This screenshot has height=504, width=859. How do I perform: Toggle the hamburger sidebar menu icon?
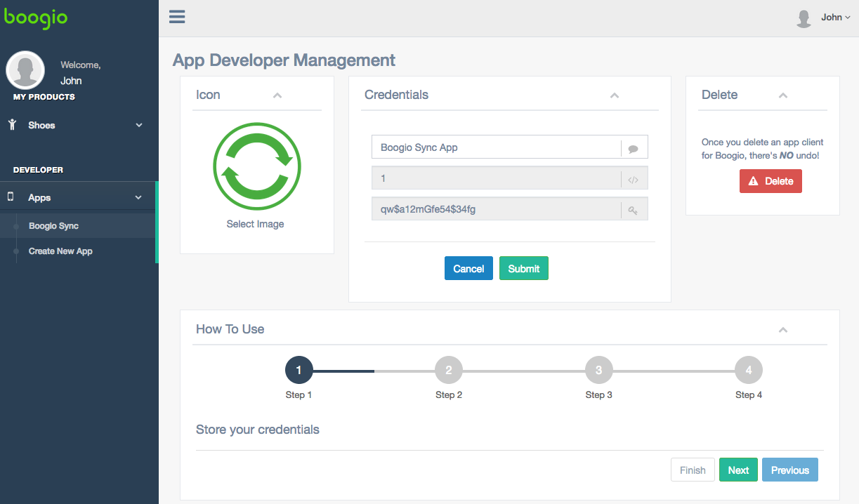[x=177, y=17]
